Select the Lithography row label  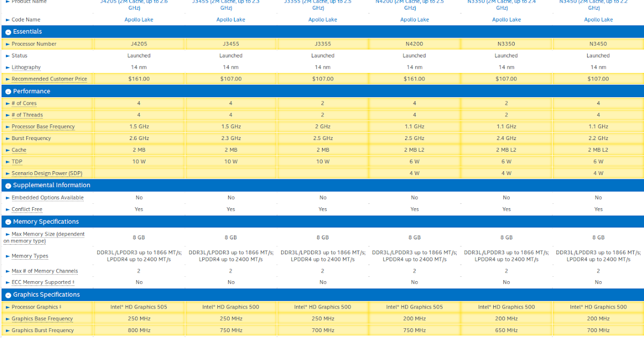pos(26,68)
